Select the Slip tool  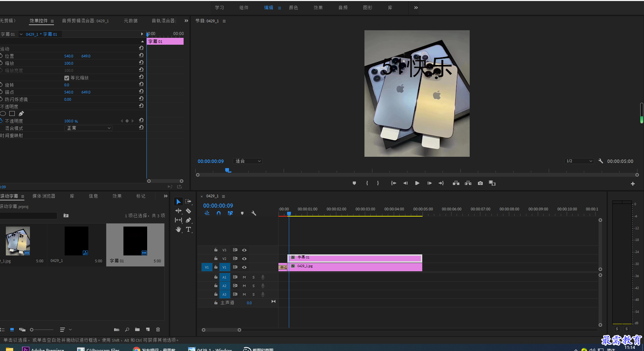point(178,220)
